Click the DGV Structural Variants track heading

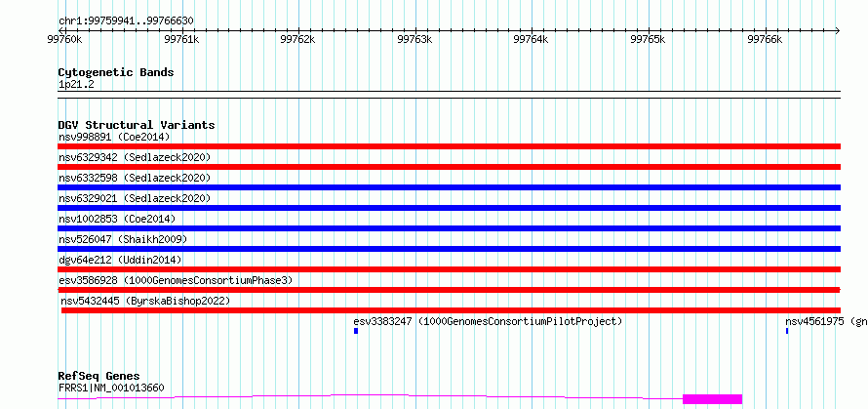click(137, 125)
